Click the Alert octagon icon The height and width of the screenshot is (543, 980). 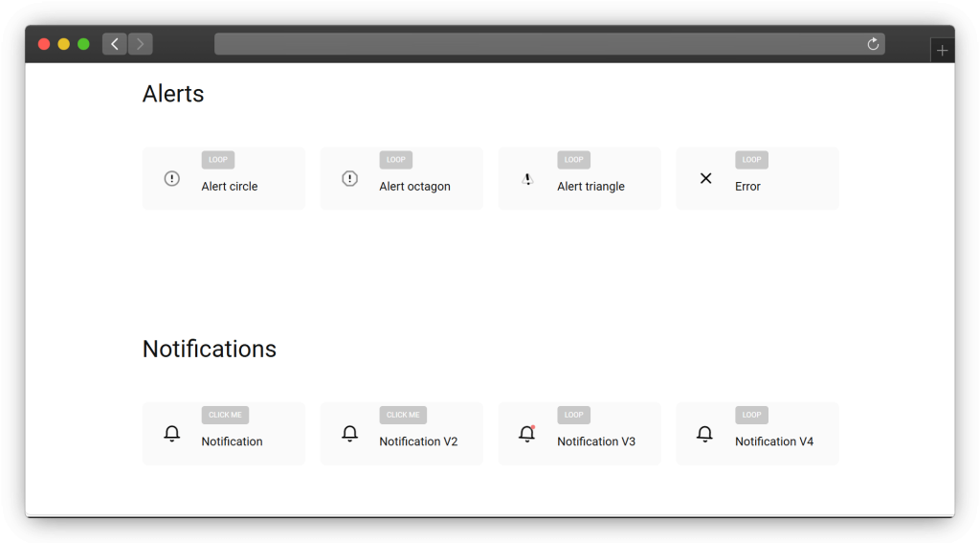350,178
